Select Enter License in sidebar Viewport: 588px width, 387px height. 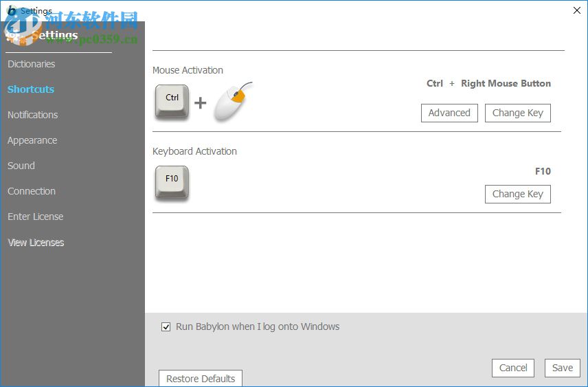pyautogui.click(x=35, y=217)
